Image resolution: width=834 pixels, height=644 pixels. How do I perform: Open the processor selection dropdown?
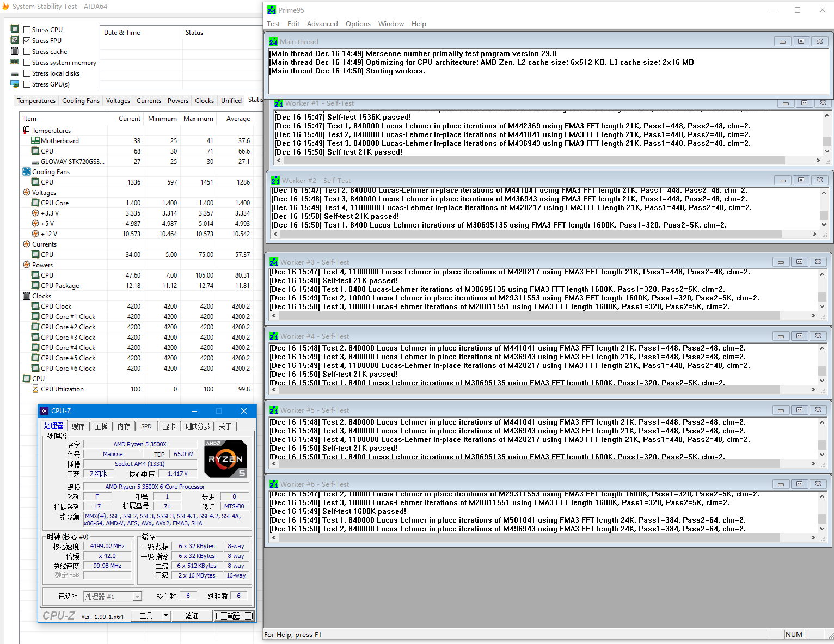137,597
